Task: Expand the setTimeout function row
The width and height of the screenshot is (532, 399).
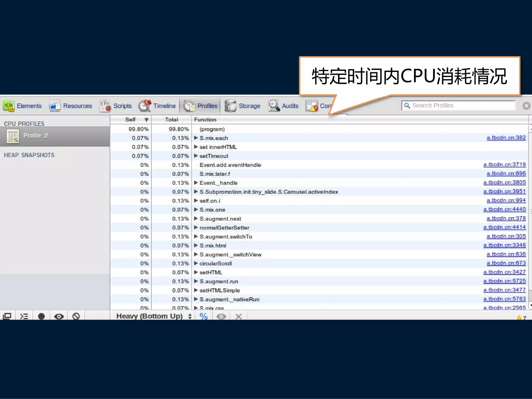Action: click(196, 156)
